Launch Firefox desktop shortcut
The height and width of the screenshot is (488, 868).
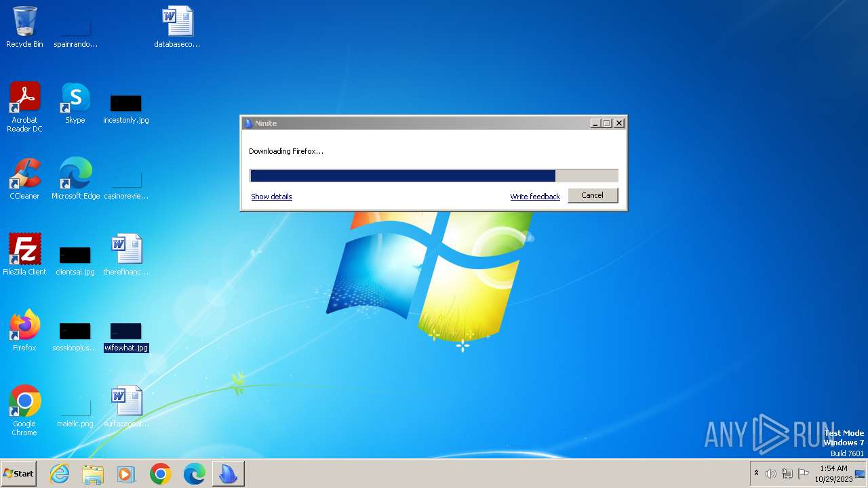point(24,331)
